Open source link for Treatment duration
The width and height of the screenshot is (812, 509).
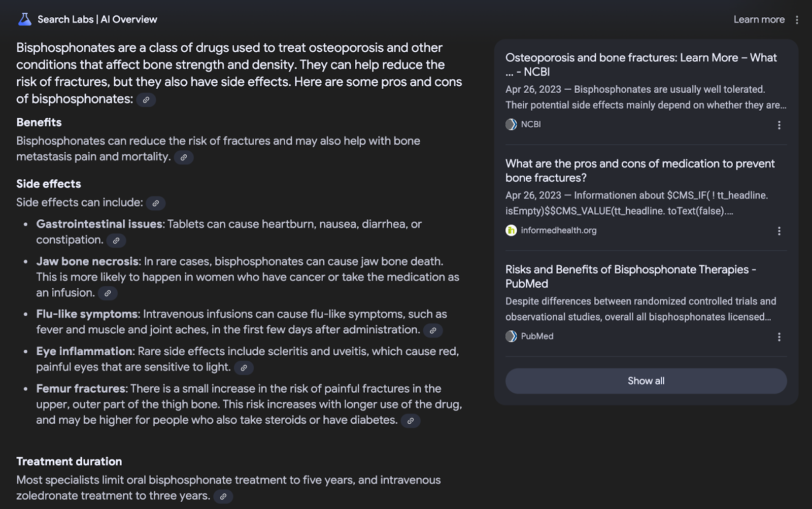[223, 496]
